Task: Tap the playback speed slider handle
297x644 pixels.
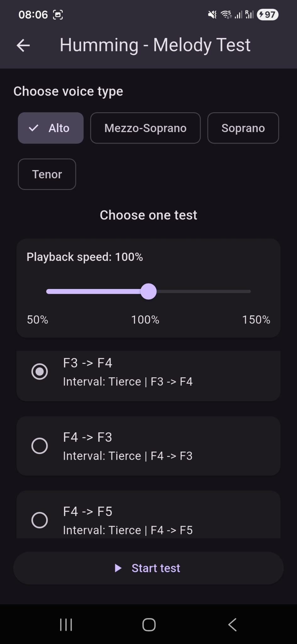Action: (x=148, y=291)
